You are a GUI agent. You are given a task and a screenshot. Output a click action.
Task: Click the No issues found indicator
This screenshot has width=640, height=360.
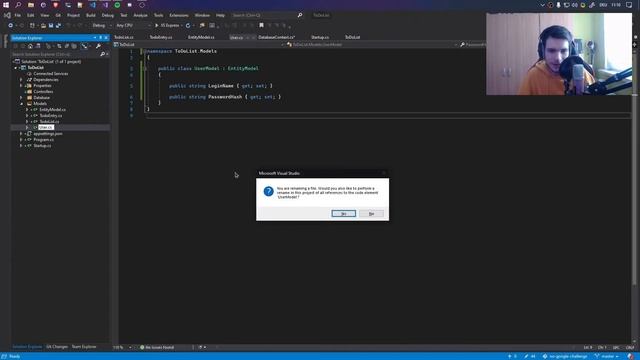[157, 347]
